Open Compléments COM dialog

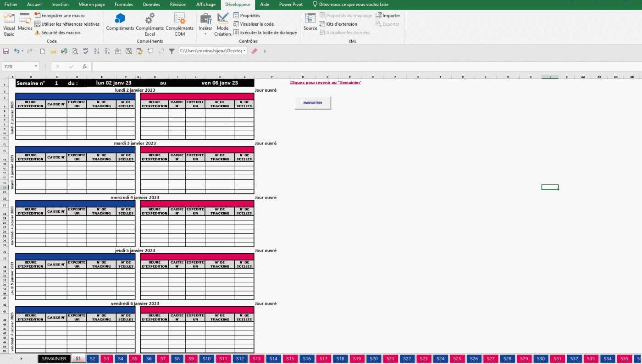point(179,24)
